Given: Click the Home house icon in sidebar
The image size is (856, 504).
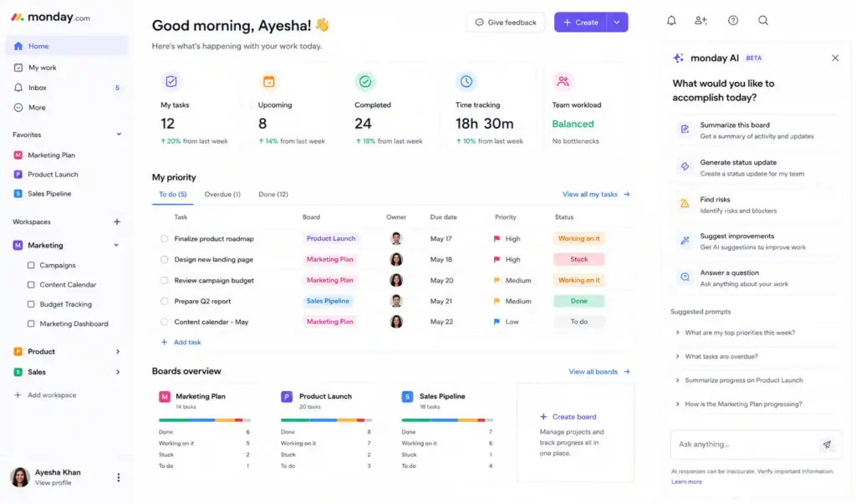Looking at the screenshot, I should (x=18, y=46).
